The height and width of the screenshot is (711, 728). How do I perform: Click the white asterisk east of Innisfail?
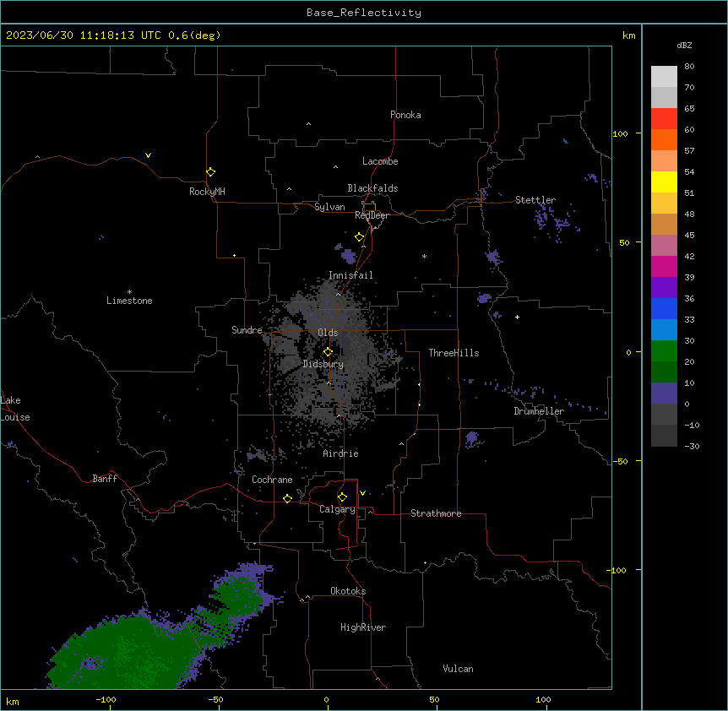pyautogui.click(x=424, y=256)
